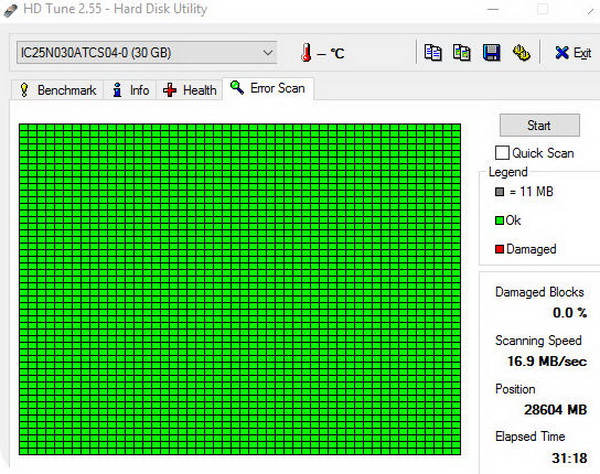This screenshot has height=474, width=600.
Task: Expand the hard disk selection dropdown
Action: (x=266, y=51)
